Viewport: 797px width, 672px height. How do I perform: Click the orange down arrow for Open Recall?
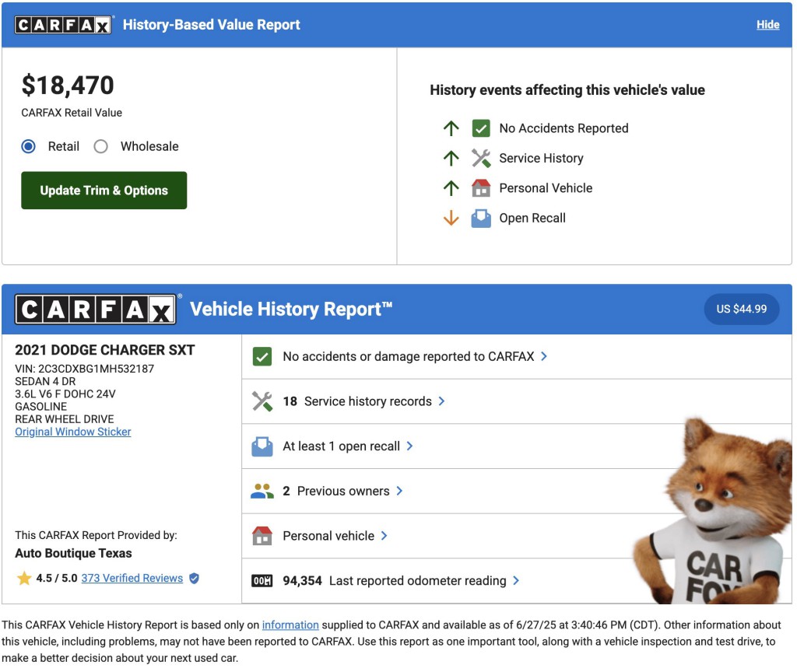tap(451, 219)
